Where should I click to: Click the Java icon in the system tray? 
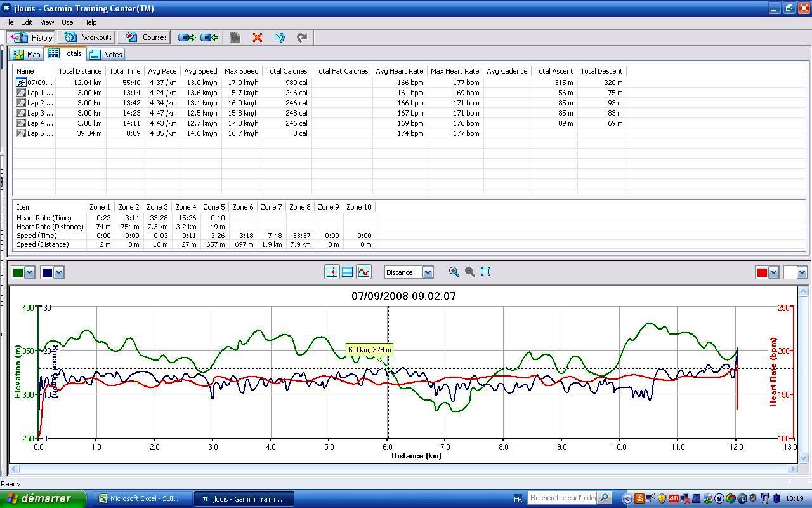[639, 498]
